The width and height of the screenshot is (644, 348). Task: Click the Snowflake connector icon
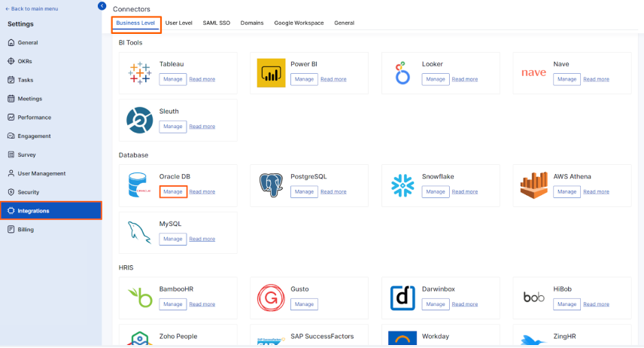pos(402,185)
